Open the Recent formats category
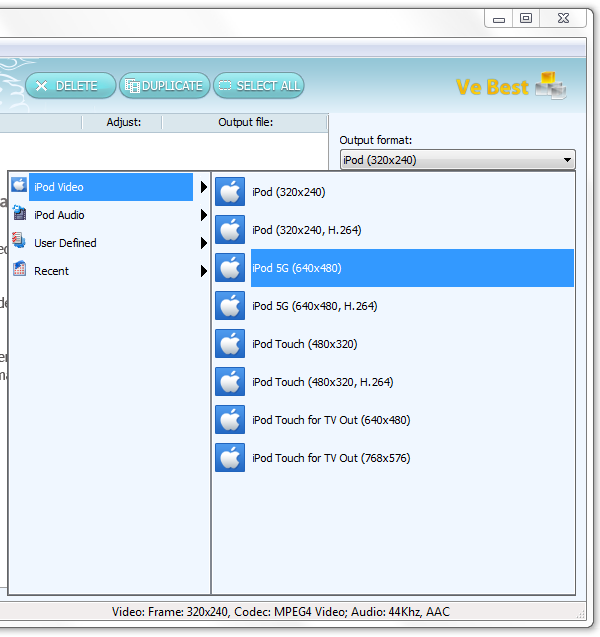 (110, 271)
